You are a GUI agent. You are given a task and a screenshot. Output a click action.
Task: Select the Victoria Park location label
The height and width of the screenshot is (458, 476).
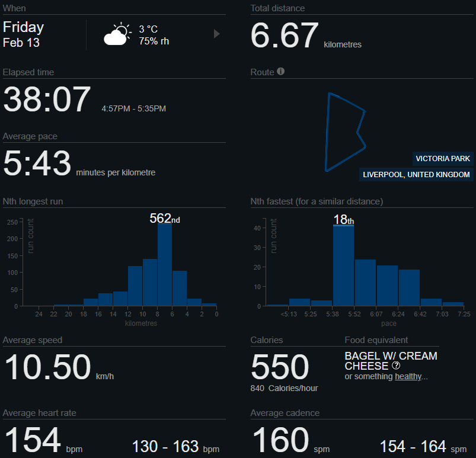click(x=443, y=159)
